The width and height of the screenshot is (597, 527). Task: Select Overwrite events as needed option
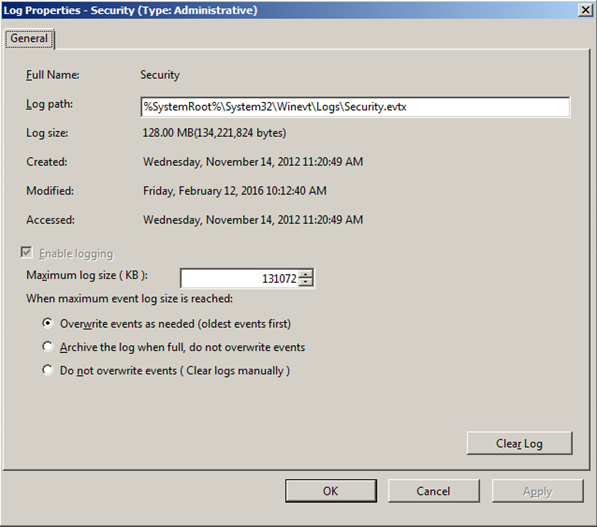coord(48,323)
